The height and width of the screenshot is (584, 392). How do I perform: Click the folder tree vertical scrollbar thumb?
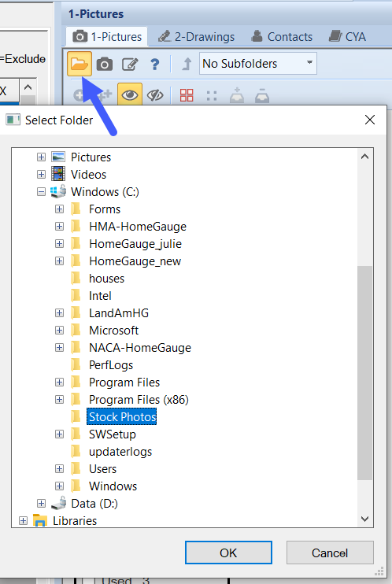pos(364,373)
